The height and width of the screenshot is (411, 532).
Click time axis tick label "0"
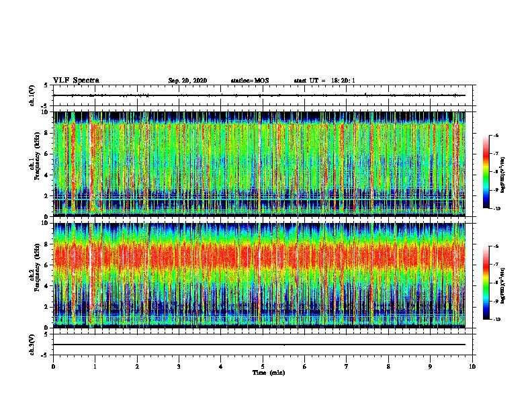click(x=53, y=367)
